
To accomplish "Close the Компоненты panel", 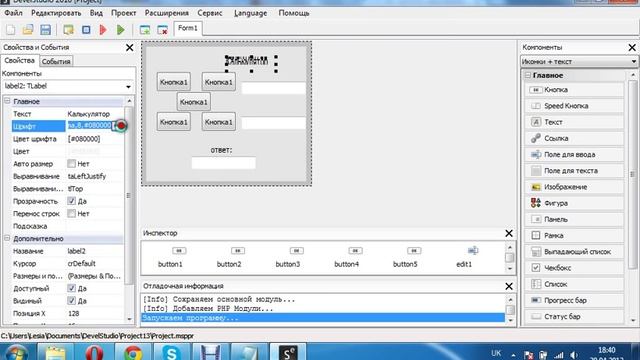I will (x=632, y=47).
